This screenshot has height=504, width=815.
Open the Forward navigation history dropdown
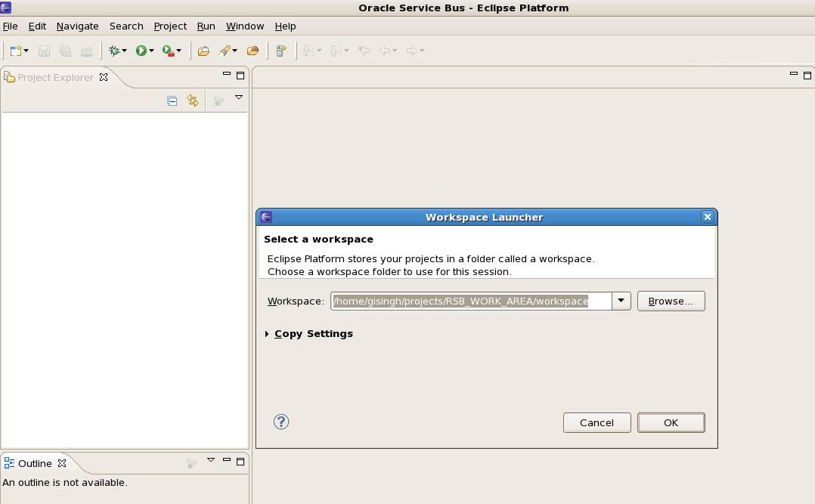422,51
